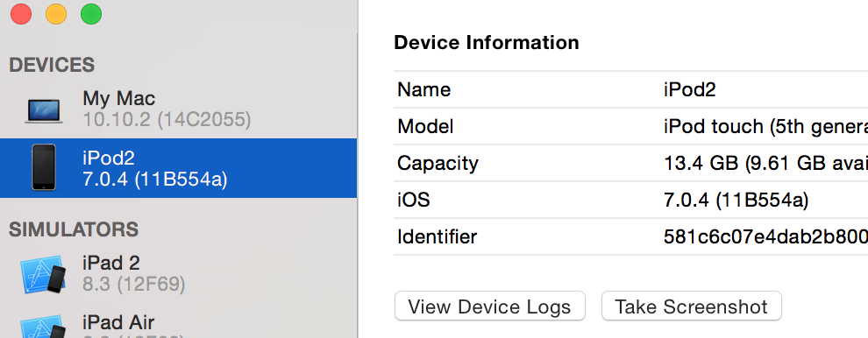Click the iPad 2 simulator icon

coord(43,275)
